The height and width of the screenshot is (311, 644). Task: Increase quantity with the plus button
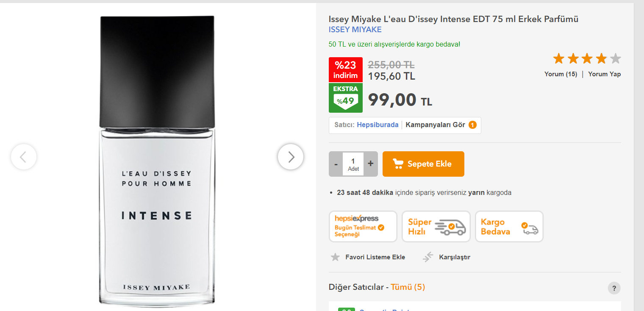point(371,164)
